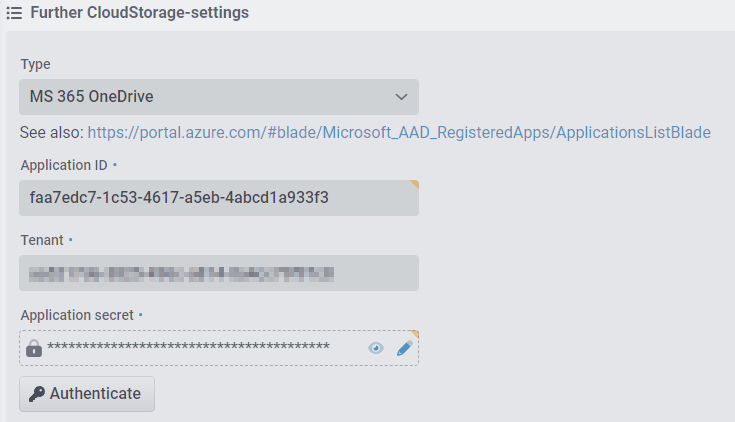This screenshot has width=735, height=422.
Task: Reveal the application secret with eye icon
Action: point(376,348)
